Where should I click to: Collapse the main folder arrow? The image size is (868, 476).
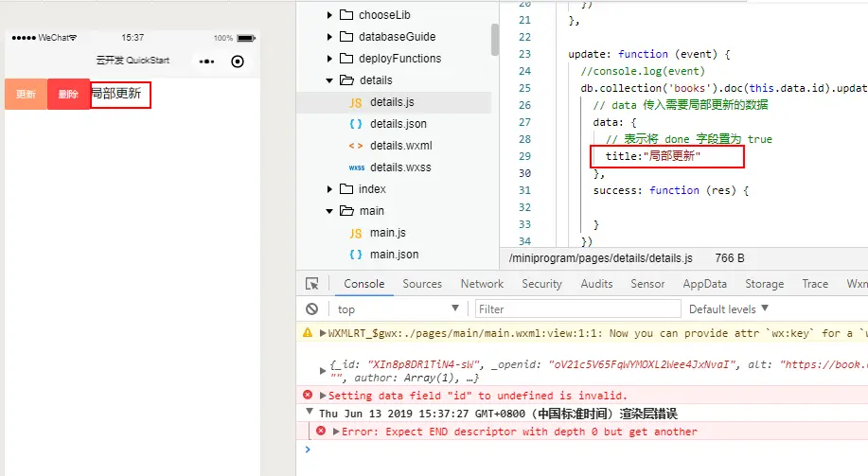[329, 211]
